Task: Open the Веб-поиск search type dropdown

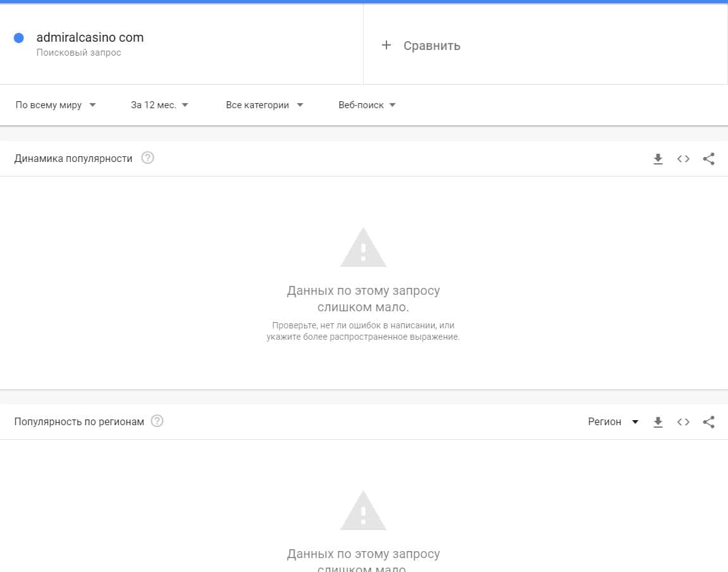Action: (x=367, y=105)
